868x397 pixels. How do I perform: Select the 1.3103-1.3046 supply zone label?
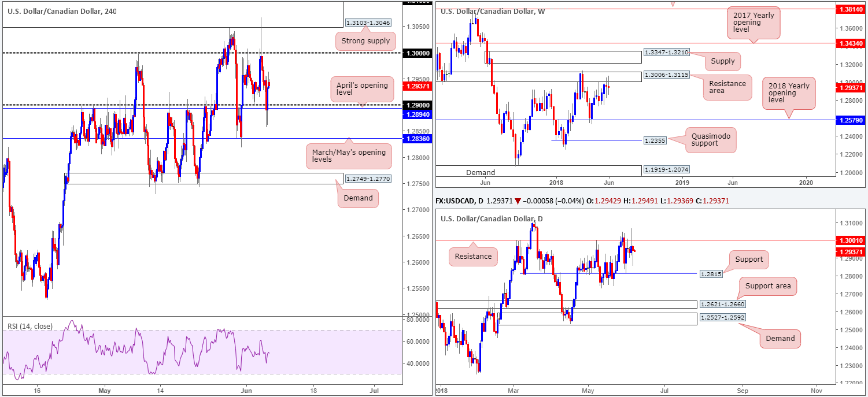point(368,23)
